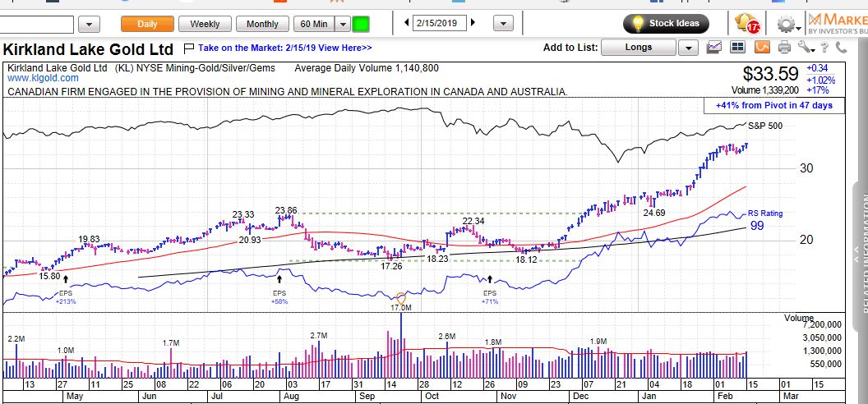Open help with the question mark icon
The width and height of the screenshot is (868, 404).
(824, 48)
